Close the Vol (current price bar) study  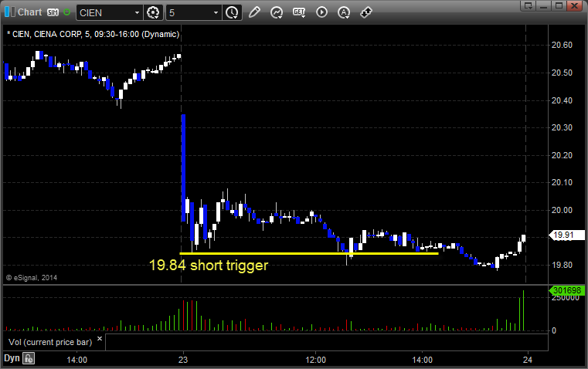pos(100,339)
